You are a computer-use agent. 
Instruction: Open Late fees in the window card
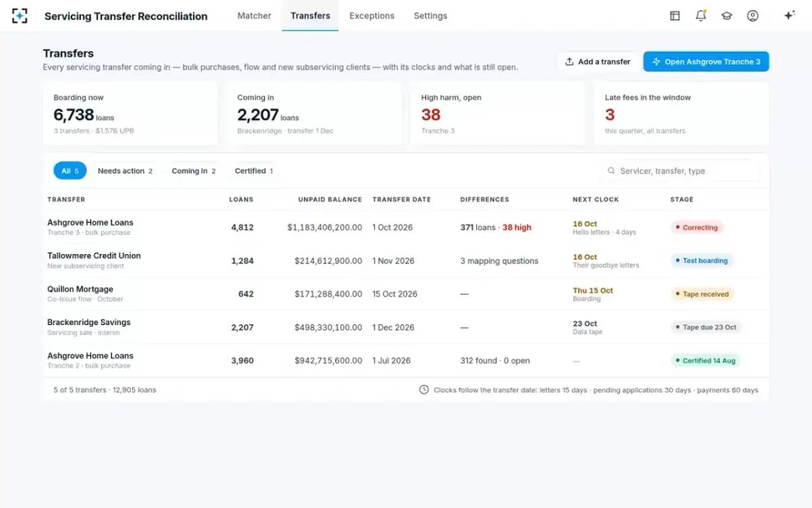tap(681, 114)
